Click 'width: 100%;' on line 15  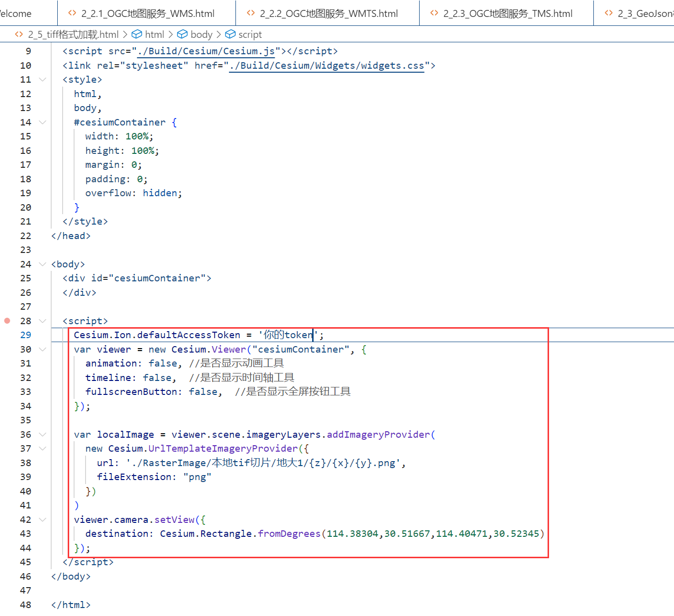tap(119, 136)
